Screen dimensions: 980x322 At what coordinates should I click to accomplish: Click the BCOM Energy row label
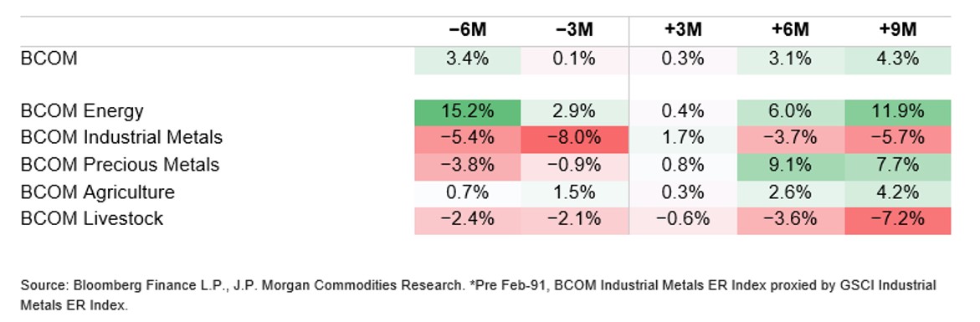(83, 112)
